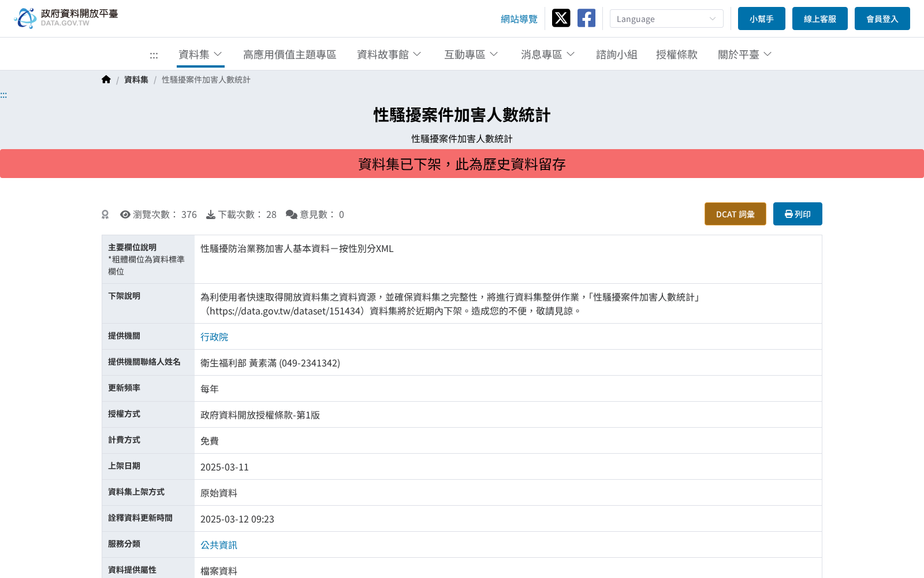Open 諮詢小組 menu item
Image resolution: width=924 pixels, height=578 pixels.
[617, 54]
